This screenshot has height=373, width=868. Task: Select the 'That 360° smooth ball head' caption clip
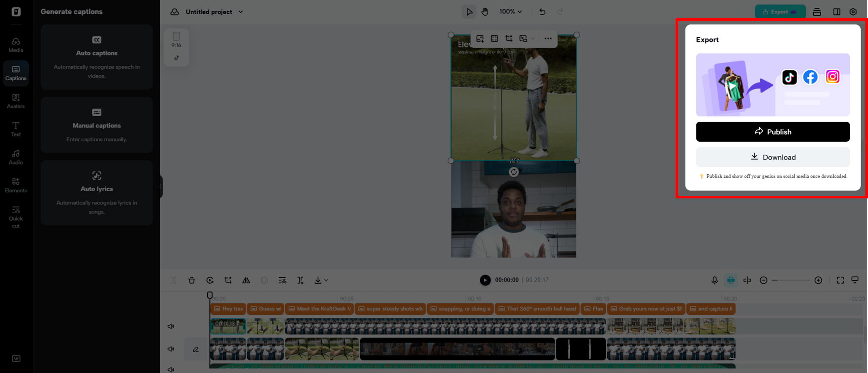pyautogui.click(x=537, y=309)
